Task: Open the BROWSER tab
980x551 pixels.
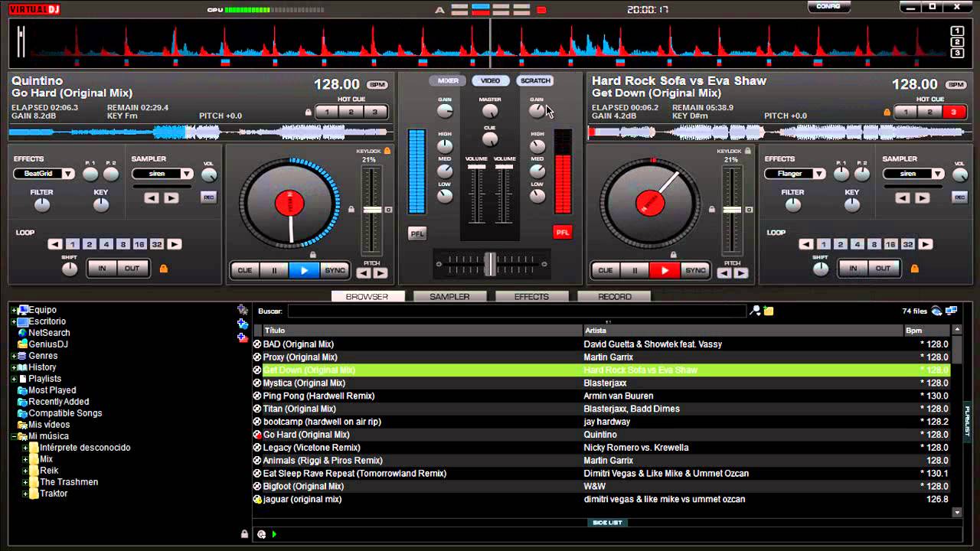Action: click(x=367, y=296)
